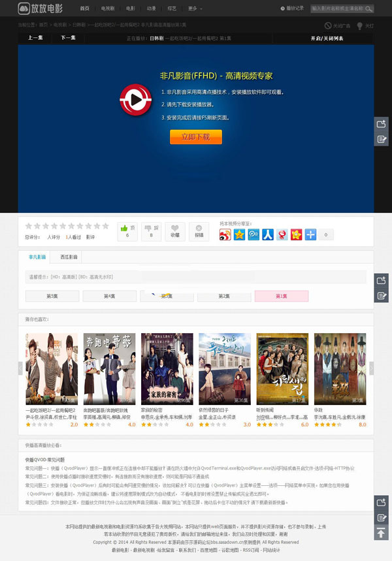Viewport: 392px width, 561px height.
Task: Click the left carousel arrow under 猜你也喜欢
Action: (20, 368)
